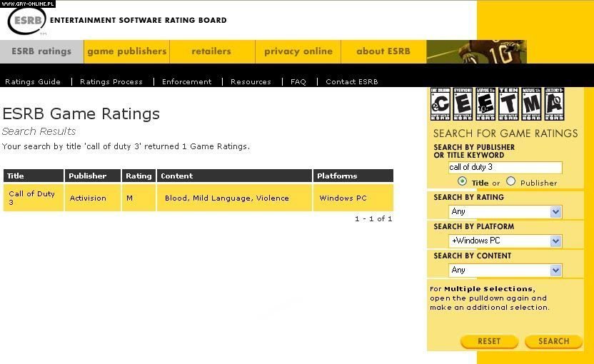Open the Contact ESRB link
Image resolution: width=594 pixels, height=364 pixels.
pyautogui.click(x=352, y=82)
